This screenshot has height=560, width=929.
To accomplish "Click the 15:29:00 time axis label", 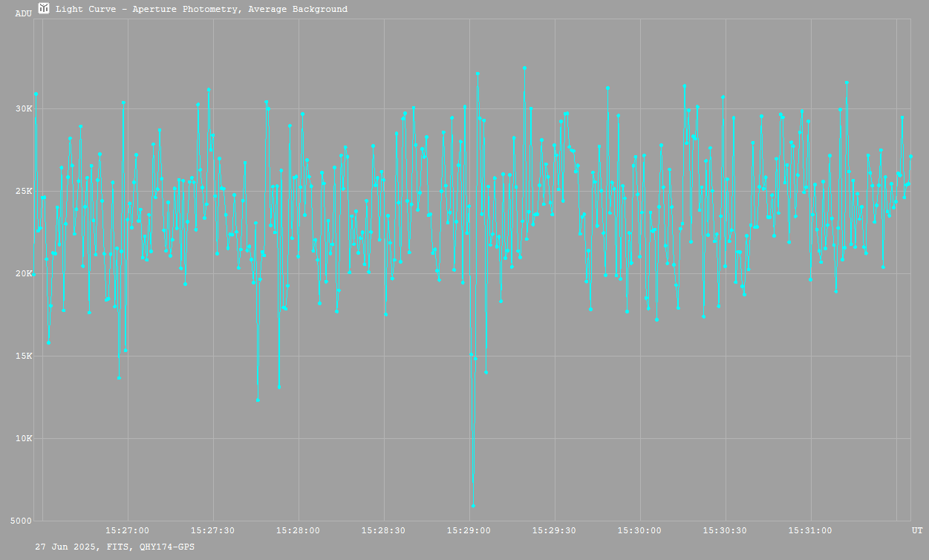I will tap(469, 531).
